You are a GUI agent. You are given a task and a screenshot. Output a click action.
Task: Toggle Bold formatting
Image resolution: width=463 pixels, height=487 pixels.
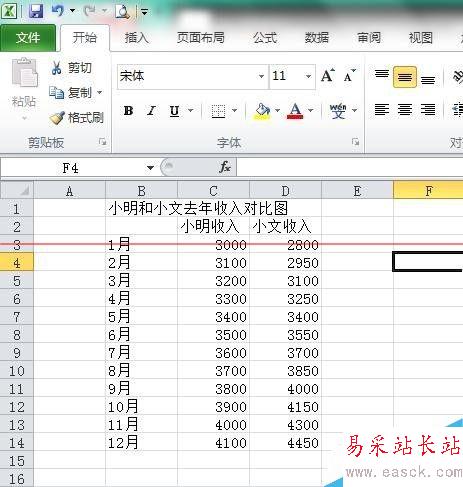128,111
